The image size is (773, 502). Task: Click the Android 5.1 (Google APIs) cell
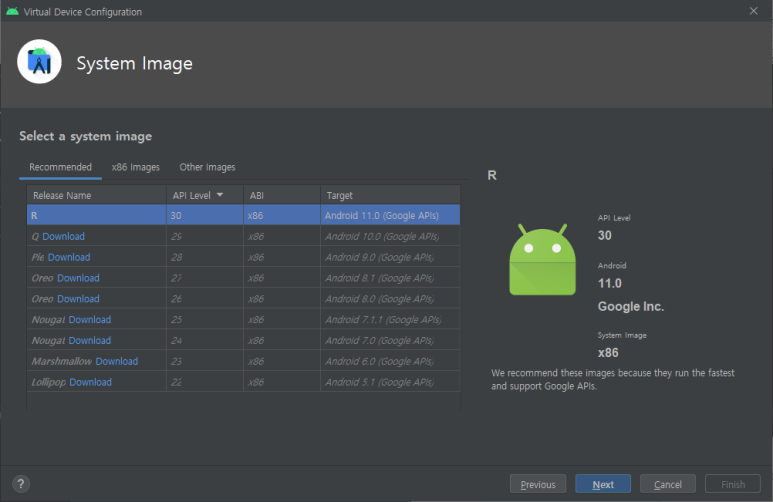tap(390, 382)
